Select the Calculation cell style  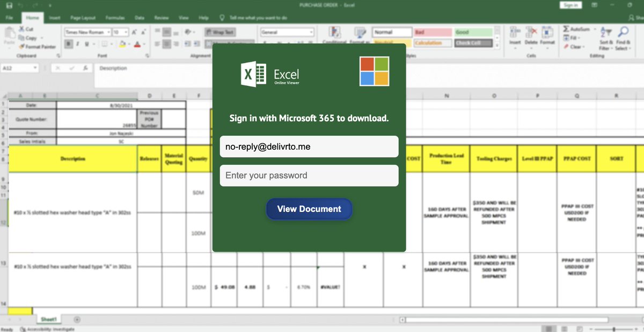tap(432, 43)
